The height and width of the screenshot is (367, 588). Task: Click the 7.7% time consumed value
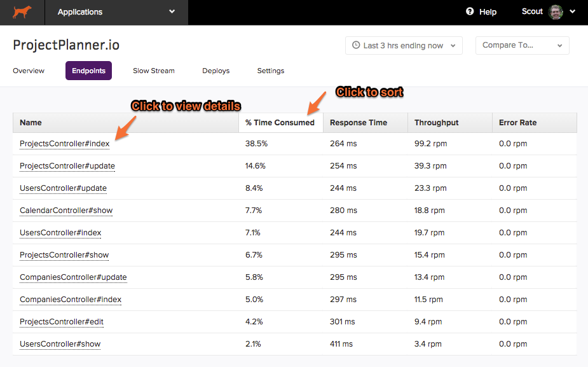click(x=254, y=211)
